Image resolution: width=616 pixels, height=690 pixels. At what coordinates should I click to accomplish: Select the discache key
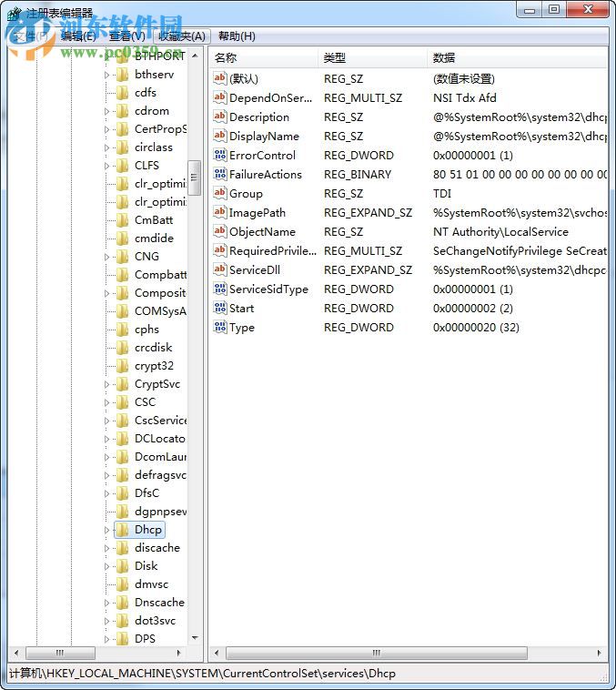[x=157, y=547]
